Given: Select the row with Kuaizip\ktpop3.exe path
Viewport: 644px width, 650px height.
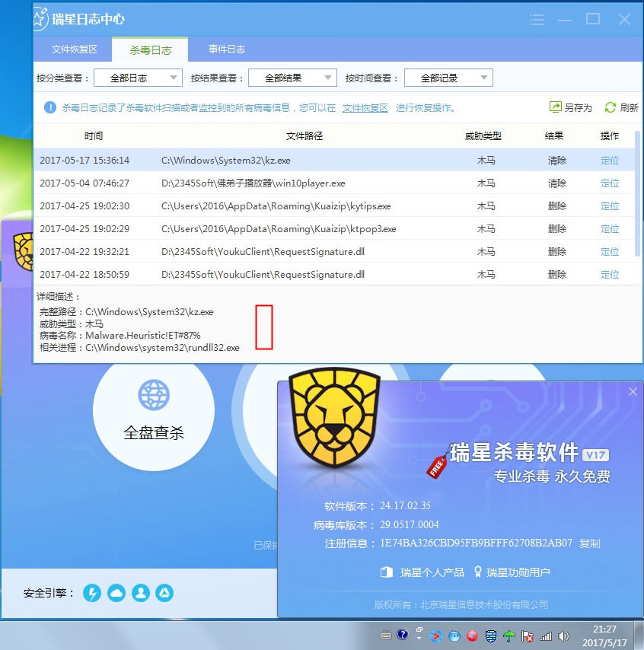Looking at the screenshot, I should click(x=334, y=229).
